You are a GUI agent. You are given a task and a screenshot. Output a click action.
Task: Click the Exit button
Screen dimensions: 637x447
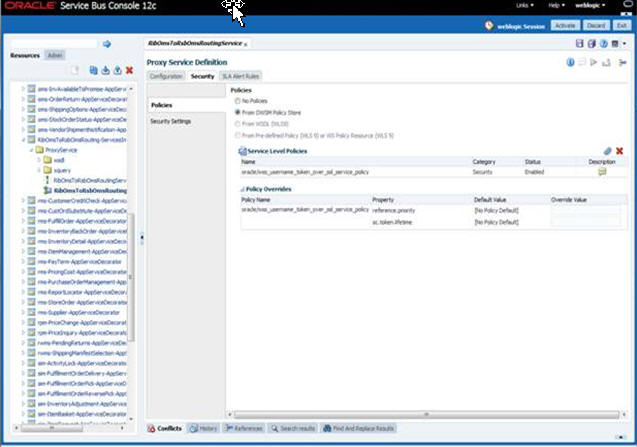point(622,26)
